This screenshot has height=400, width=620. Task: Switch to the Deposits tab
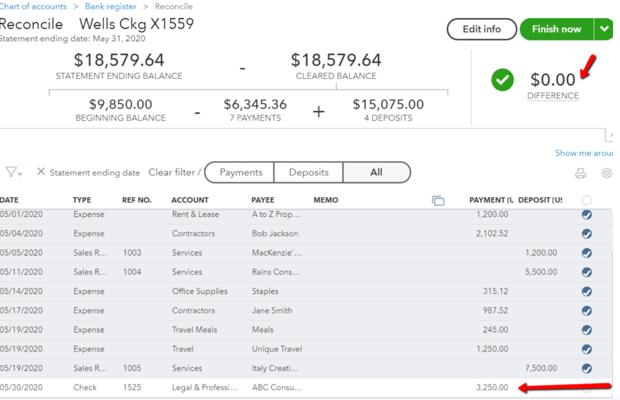click(x=308, y=172)
